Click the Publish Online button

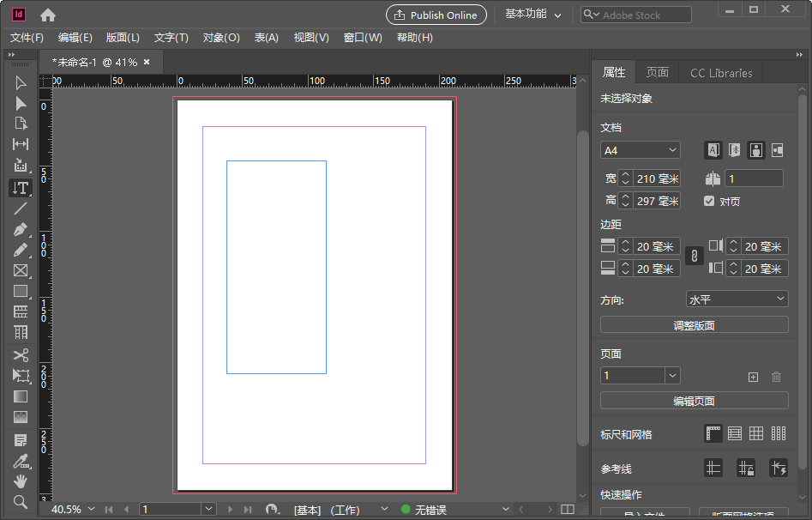tap(436, 15)
